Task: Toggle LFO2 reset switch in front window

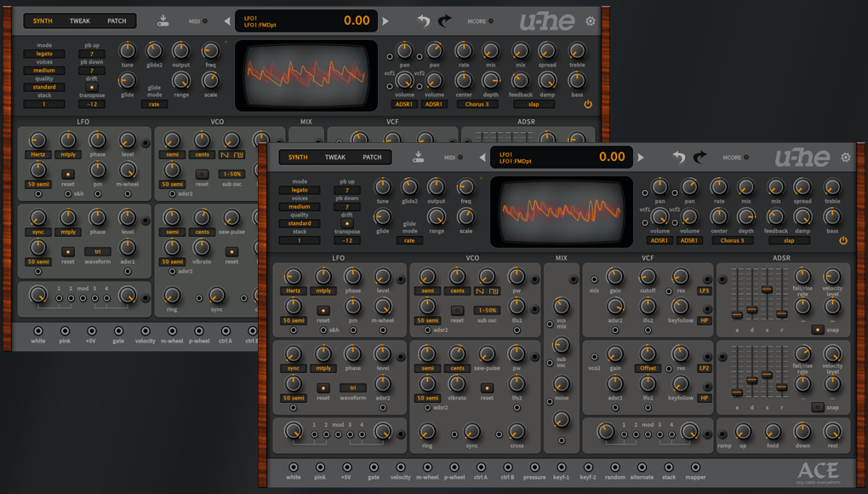Action: tap(323, 388)
